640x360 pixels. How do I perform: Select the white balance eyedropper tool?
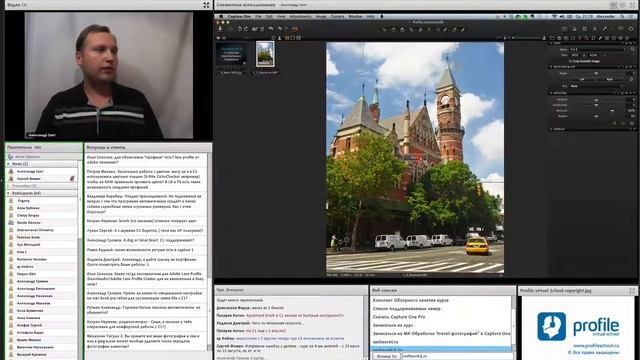coord(454,29)
